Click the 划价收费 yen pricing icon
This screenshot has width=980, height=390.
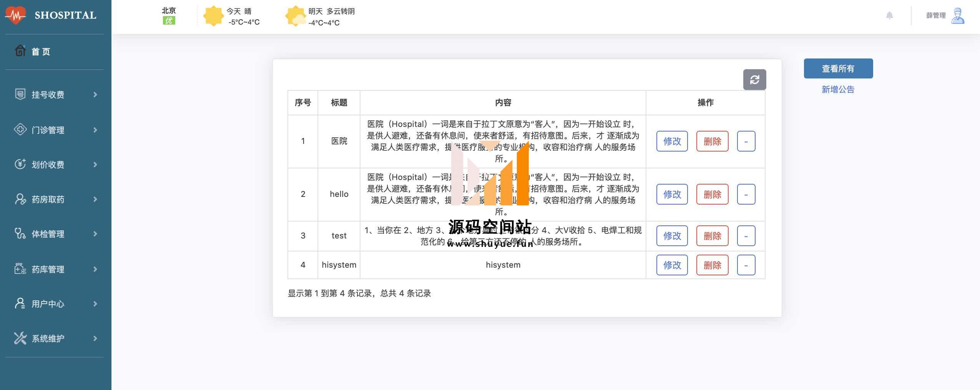point(20,164)
